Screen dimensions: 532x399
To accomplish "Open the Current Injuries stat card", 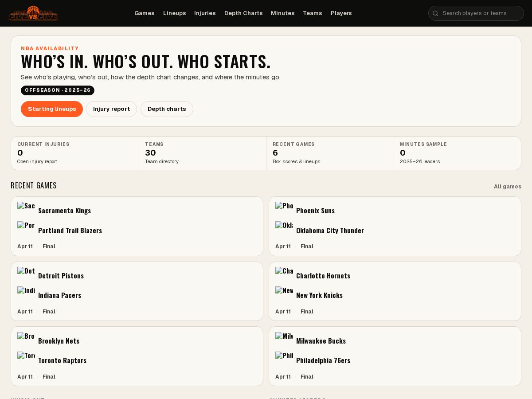I will (x=75, y=153).
